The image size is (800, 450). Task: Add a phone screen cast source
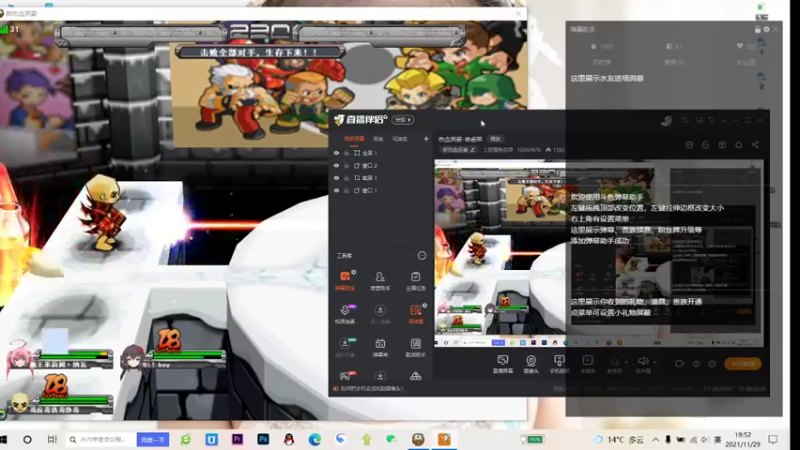[x=559, y=364]
